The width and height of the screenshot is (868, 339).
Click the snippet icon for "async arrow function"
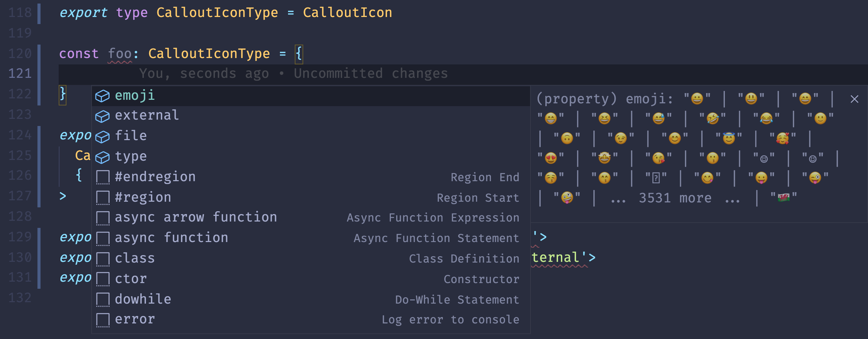tap(104, 218)
